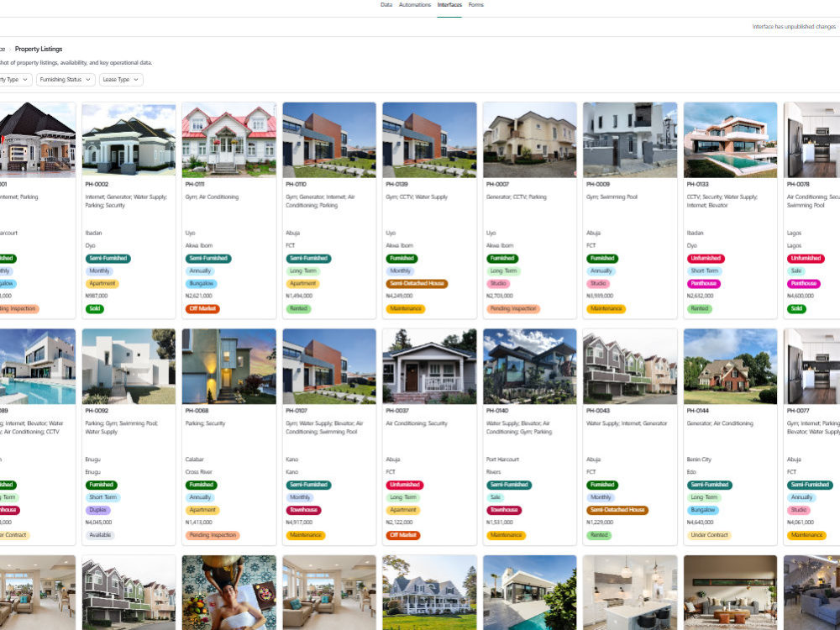Click the PH-0037 record ID
The image size is (840, 630).
click(397, 411)
